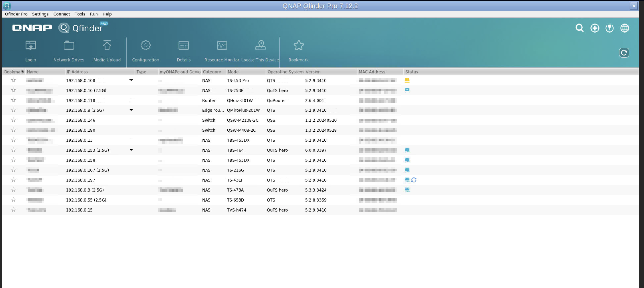Open the Configuration tool

click(x=145, y=51)
